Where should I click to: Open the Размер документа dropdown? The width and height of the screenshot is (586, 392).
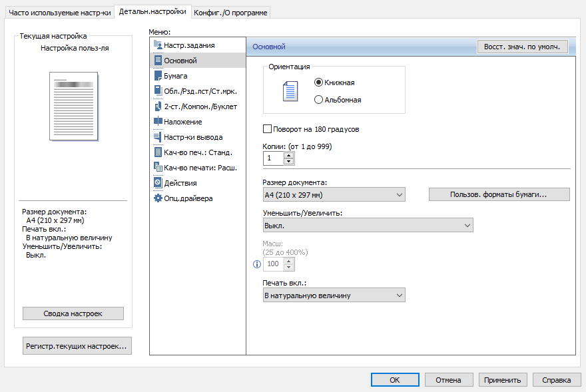click(x=334, y=195)
